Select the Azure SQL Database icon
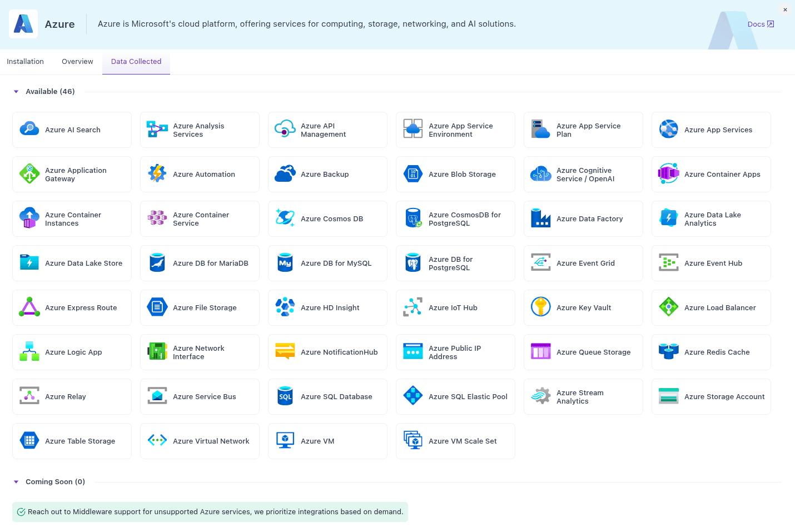Screen dimensions: 795x532 coord(285,396)
